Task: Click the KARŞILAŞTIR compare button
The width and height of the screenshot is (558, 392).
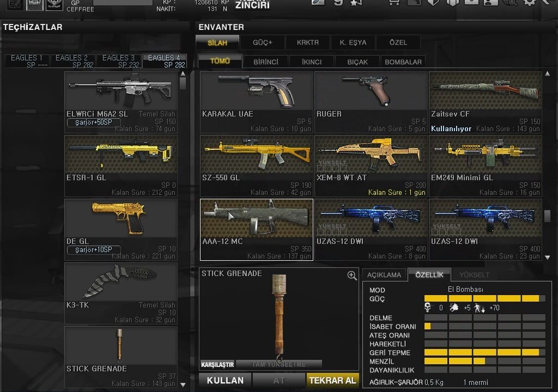Action: 217,364
